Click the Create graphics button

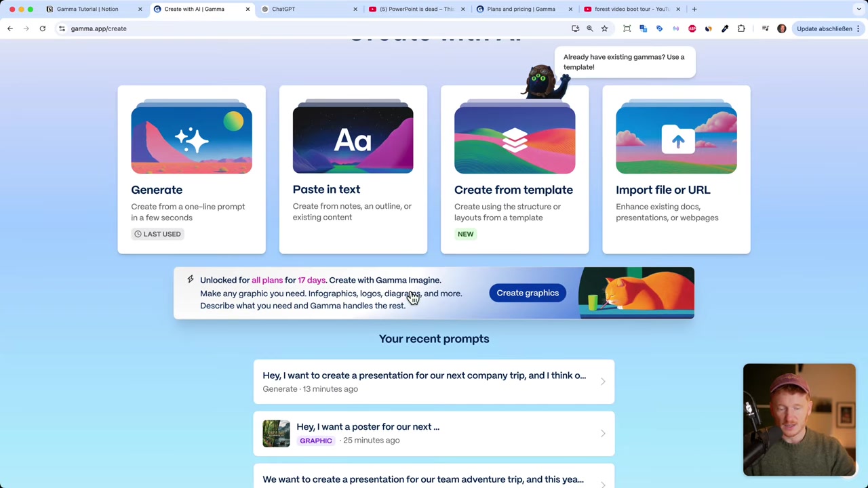[x=528, y=293]
